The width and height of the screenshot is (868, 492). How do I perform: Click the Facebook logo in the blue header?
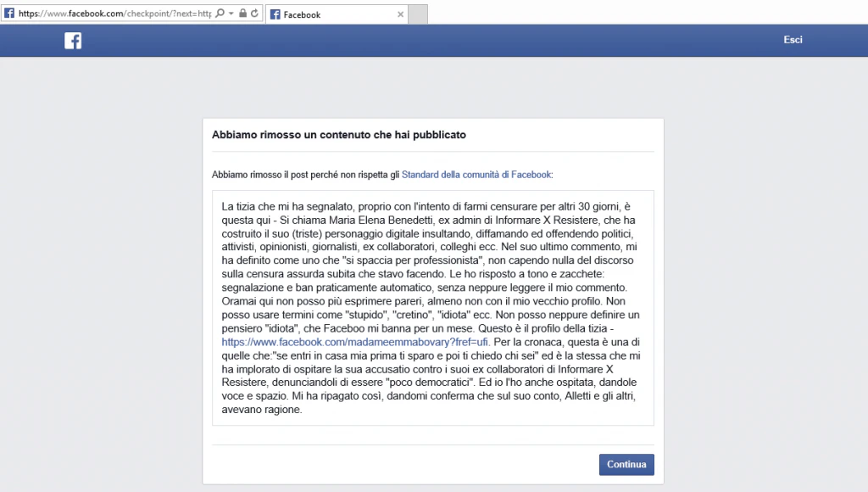(x=73, y=41)
